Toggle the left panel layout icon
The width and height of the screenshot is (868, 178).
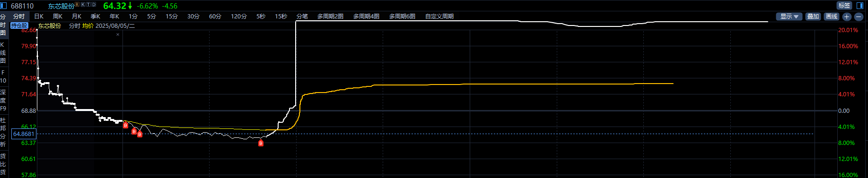tap(3, 6)
